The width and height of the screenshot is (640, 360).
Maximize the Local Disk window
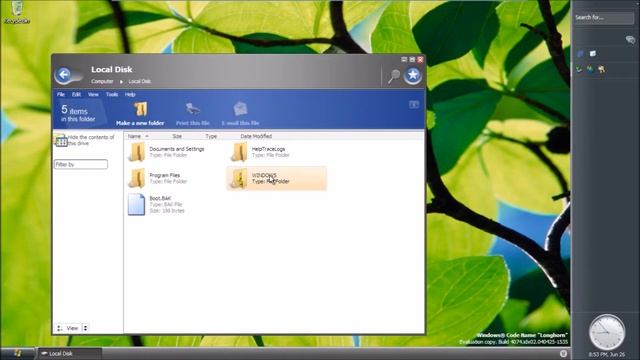point(412,60)
